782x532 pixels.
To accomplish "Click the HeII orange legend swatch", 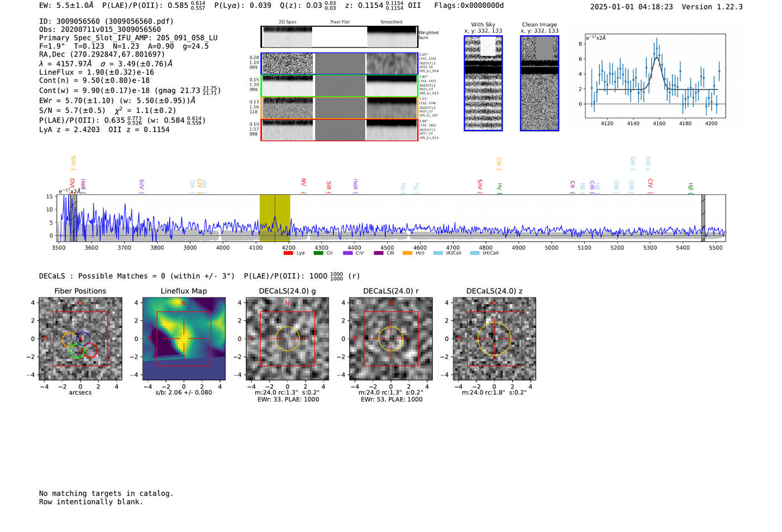I will (x=408, y=253).
